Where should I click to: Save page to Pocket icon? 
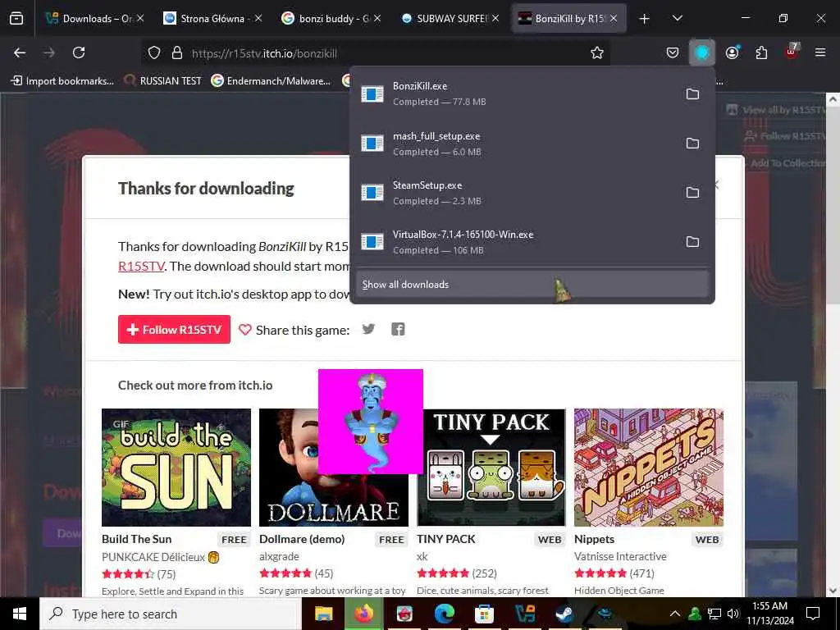pos(673,52)
